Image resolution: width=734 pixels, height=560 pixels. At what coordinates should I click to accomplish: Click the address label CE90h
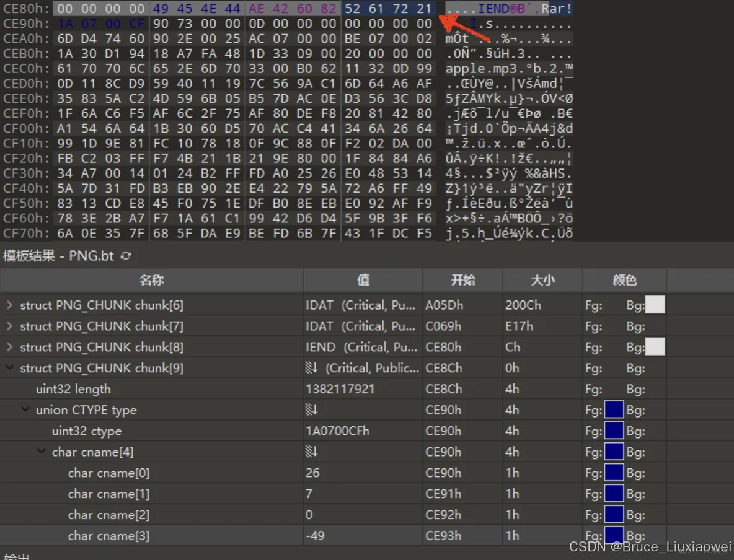tap(24, 24)
